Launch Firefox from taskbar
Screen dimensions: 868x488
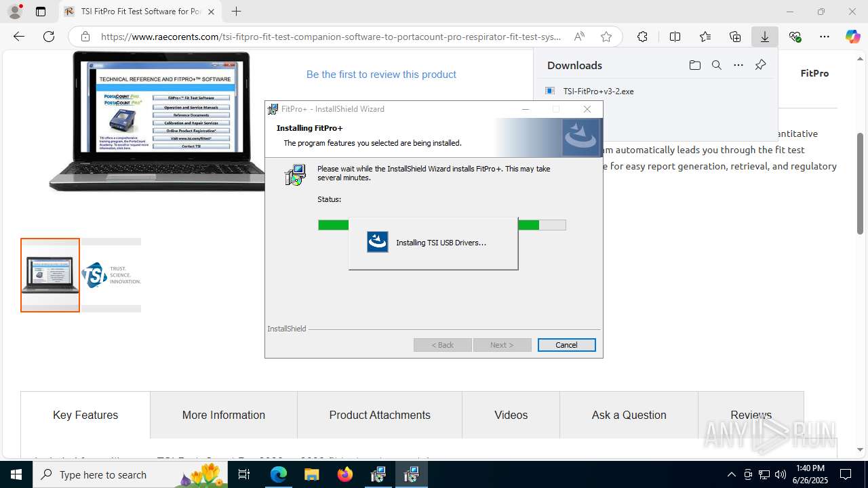coord(345,474)
